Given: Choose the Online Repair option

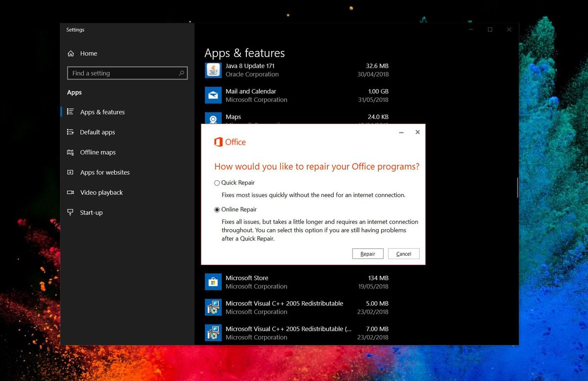Looking at the screenshot, I should [x=217, y=209].
